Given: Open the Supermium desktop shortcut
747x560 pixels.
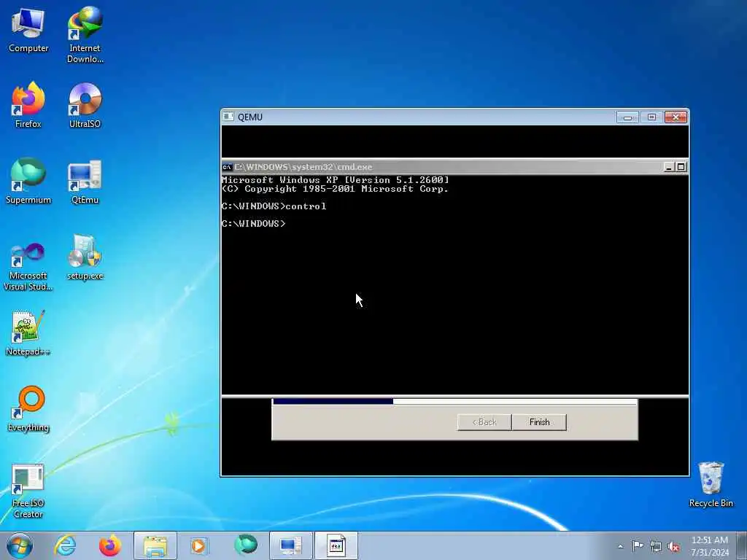Looking at the screenshot, I should 28,181.
